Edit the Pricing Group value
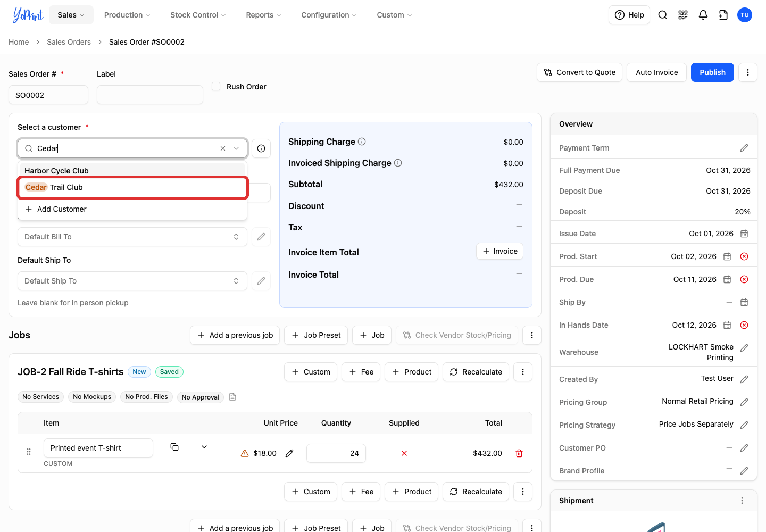The height and width of the screenshot is (532, 766). (x=744, y=402)
